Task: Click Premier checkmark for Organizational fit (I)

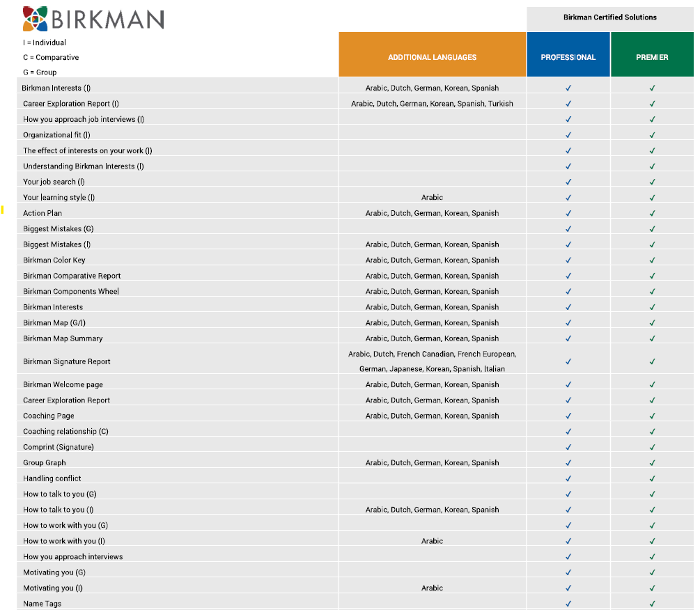Action: [652, 135]
